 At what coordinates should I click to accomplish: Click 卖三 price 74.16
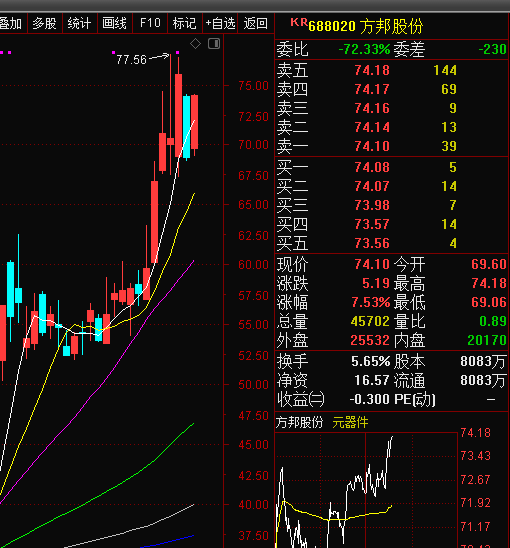click(372, 108)
